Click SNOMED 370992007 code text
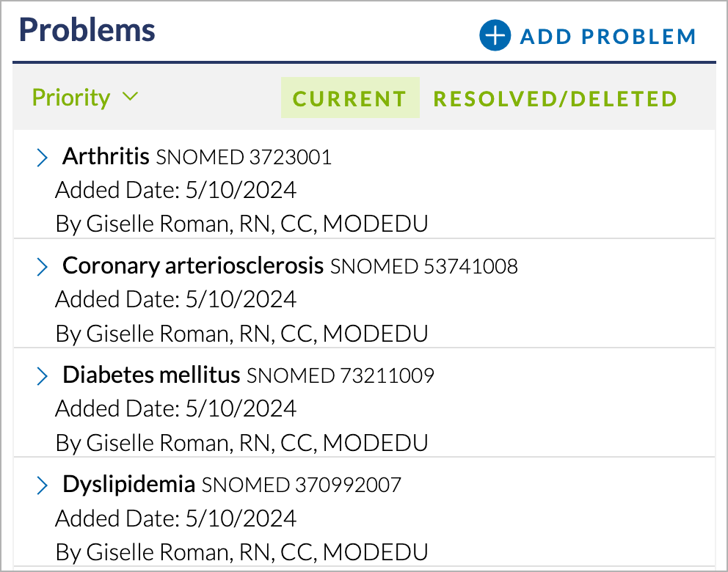Screen dimensions: 728x572 tap(302, 485)
